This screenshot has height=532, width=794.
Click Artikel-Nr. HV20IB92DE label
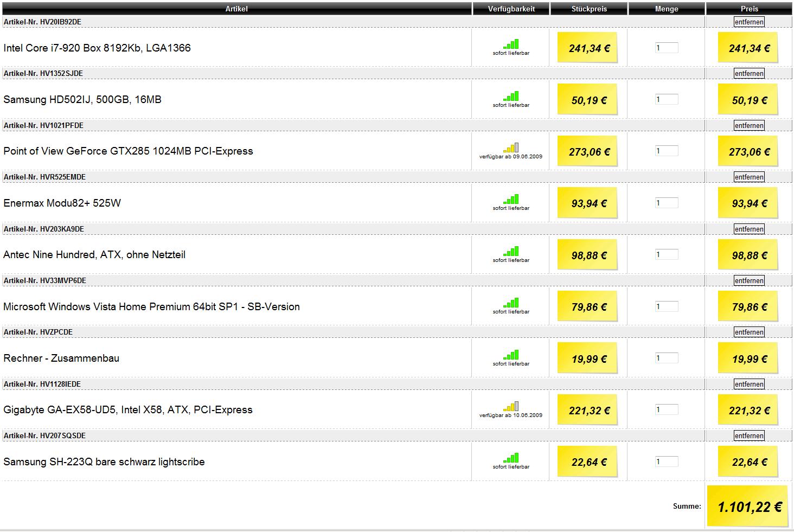[42, 22]
